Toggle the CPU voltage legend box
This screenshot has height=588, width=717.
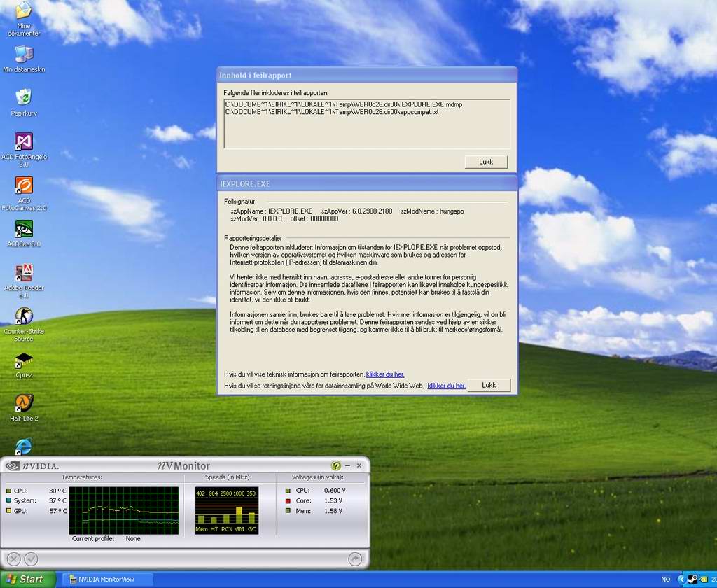point(288,491)
